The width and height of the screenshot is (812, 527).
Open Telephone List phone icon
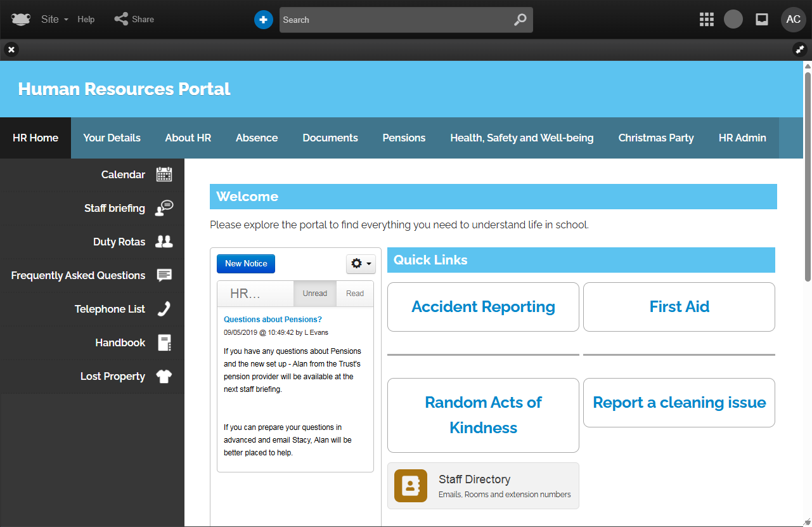164,309
